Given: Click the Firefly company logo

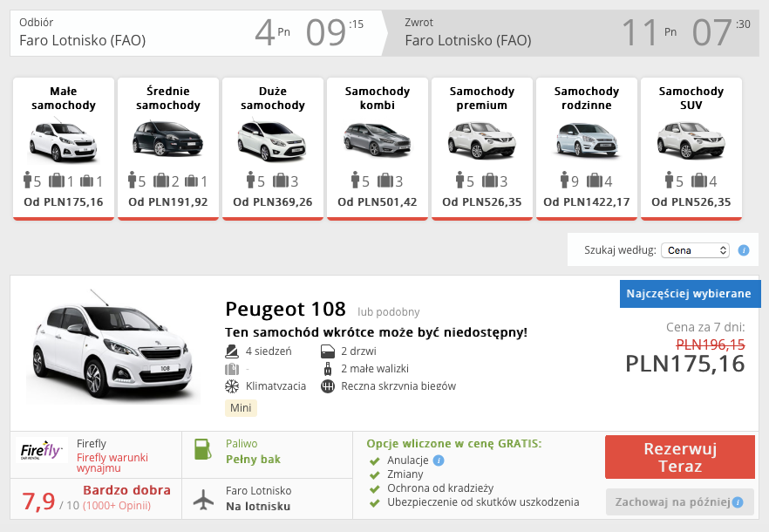Looking at the screenshot, I should (x=41, y=450).
